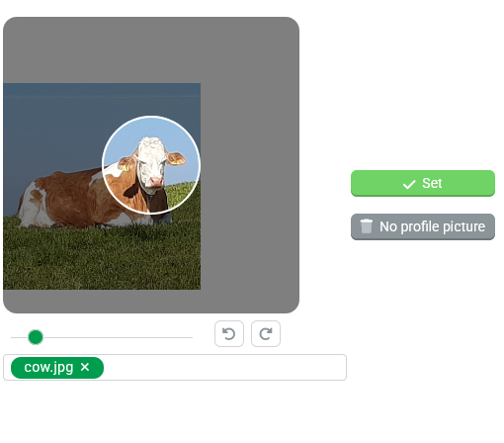Click the gray canvas above the photo
This screenshot has width=504, height=443.
pyautogui.click(x=151, y=49)
